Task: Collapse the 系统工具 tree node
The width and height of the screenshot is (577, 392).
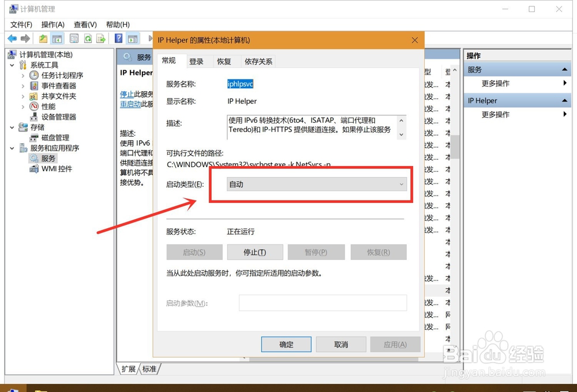Action: click(x=13, y=65)
